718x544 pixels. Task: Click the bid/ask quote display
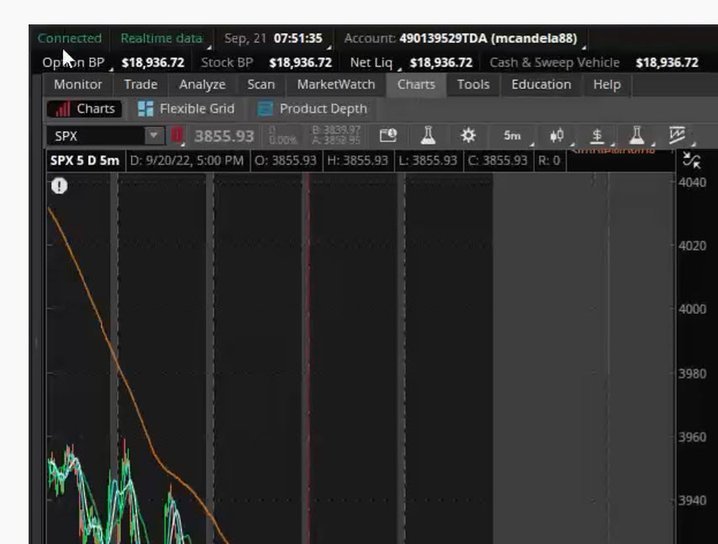336,136
